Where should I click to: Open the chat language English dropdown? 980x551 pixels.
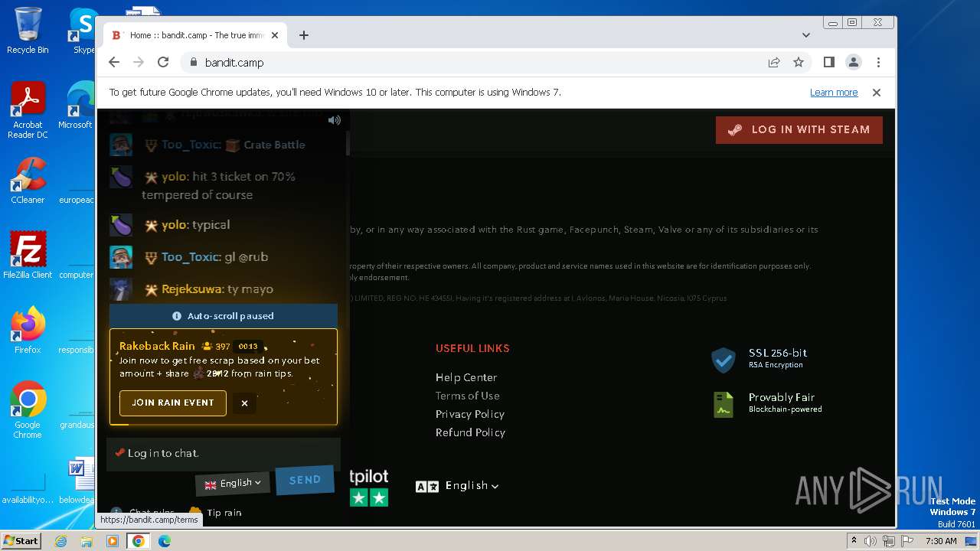pyautogui.click(x=233, y=483)
